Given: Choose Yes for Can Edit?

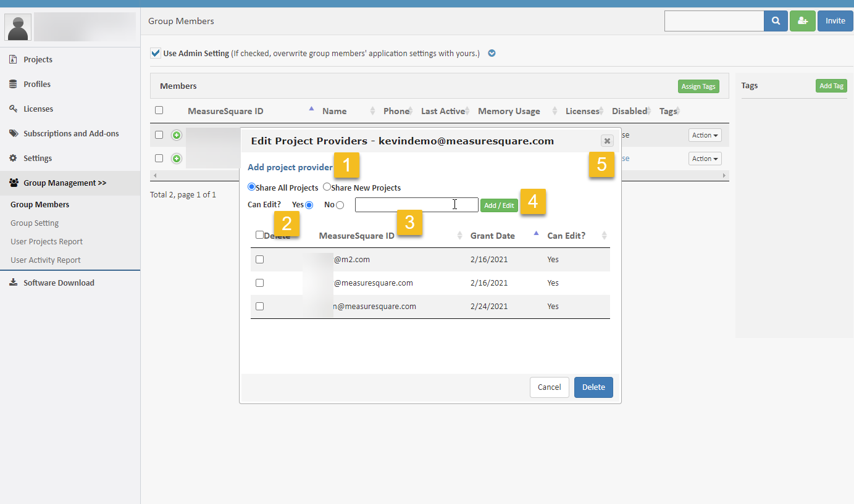Looking at the screenshot, I should tap(309, 205).
